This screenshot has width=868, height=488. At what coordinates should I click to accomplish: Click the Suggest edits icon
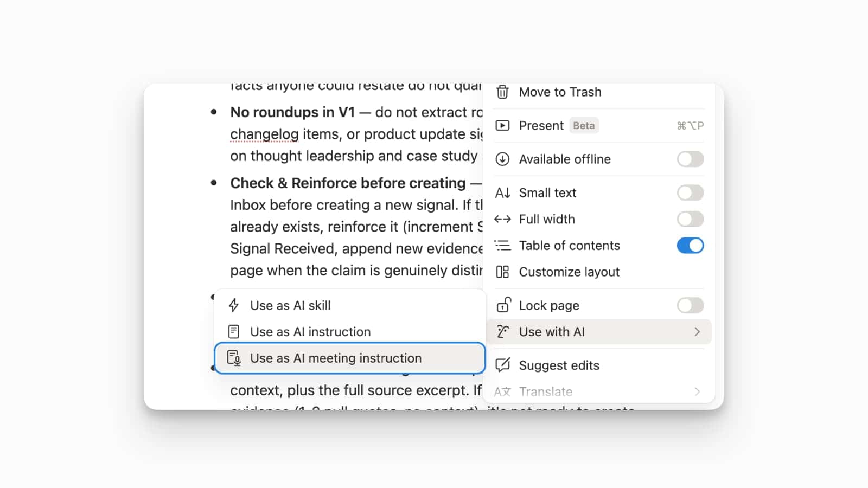click(502, 365)
